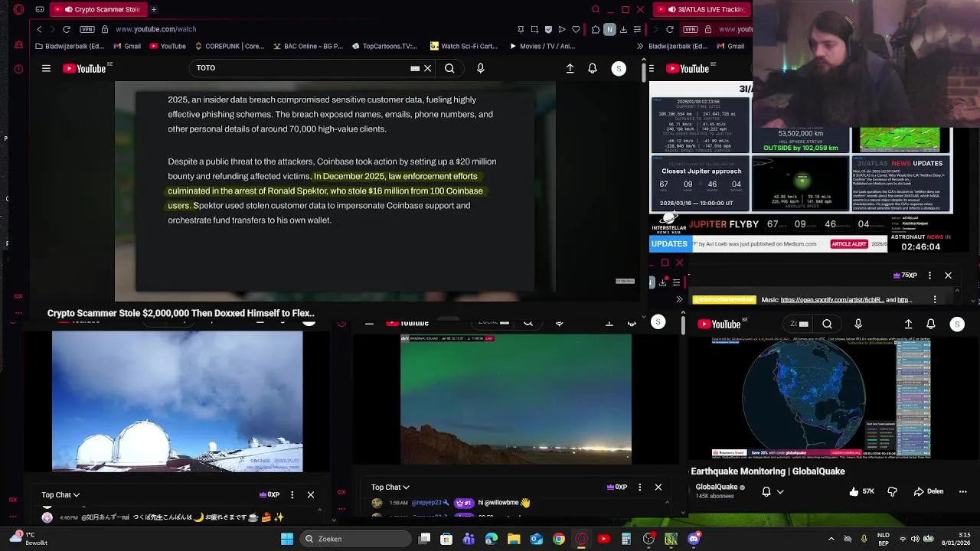Open the Watch Sci-Fi Cart bookmark
This screenshot has height=551, width=980.
click(x=464, y=46)
